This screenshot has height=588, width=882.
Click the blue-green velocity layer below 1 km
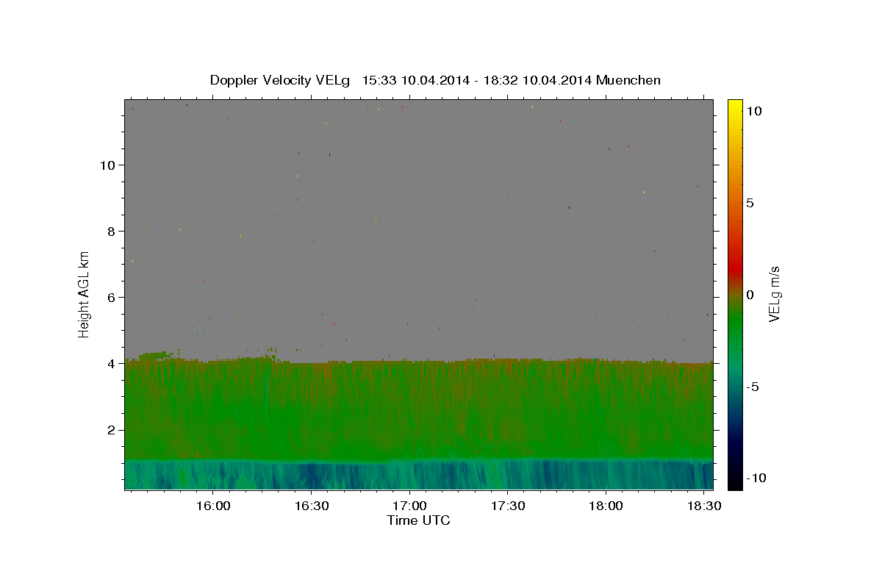click(419, 475)
